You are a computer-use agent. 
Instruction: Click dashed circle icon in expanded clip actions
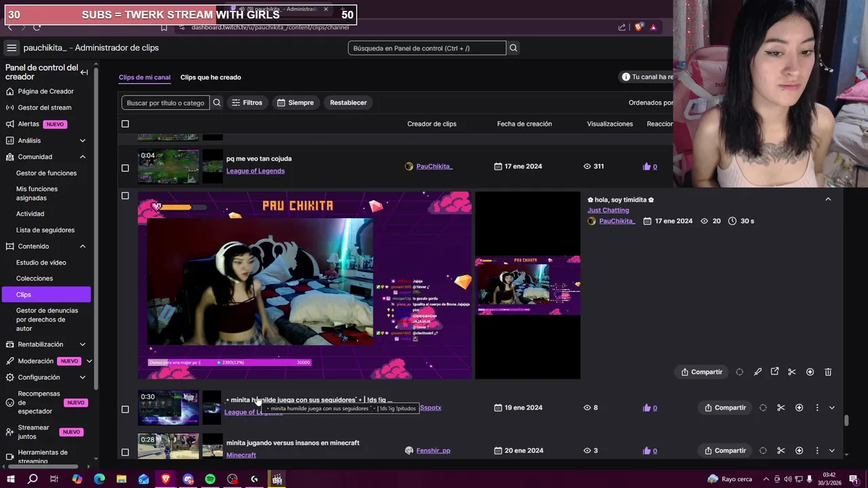[x=740, y=372]
